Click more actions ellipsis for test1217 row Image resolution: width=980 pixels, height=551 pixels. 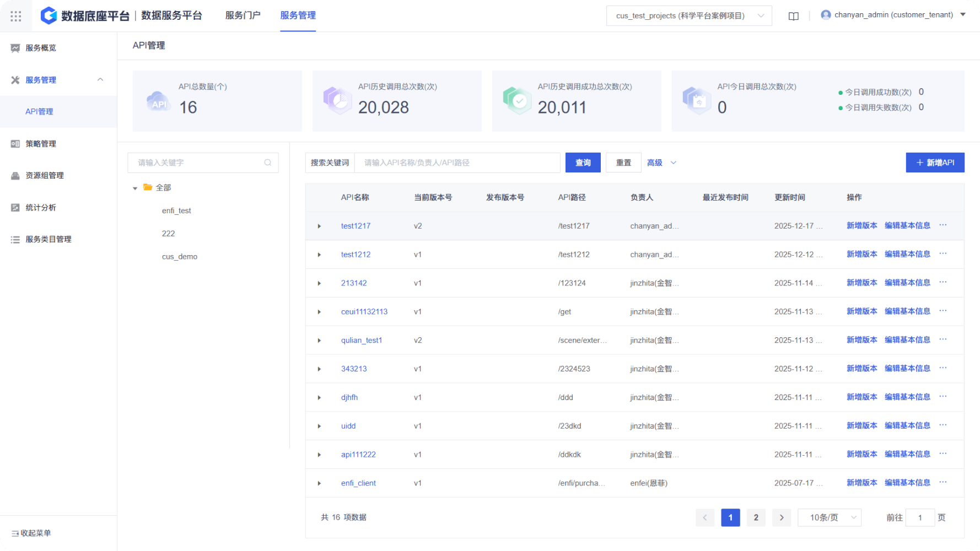(943, 225)
